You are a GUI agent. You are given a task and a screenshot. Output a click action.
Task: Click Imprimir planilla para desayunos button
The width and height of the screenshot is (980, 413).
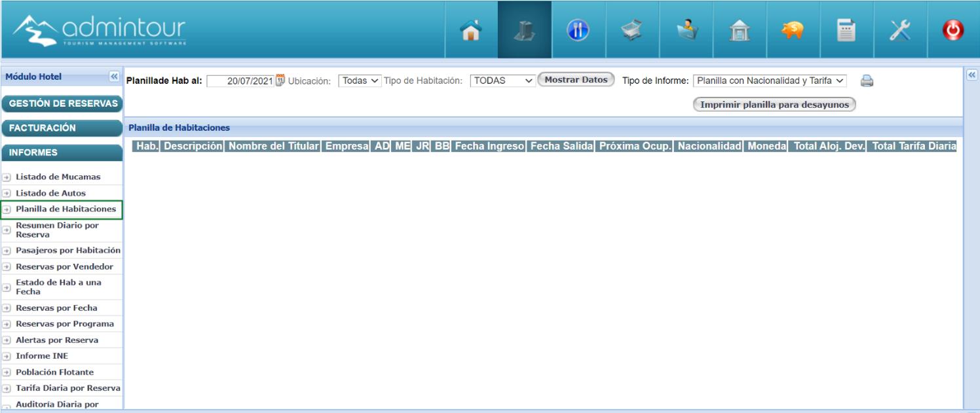[774, 104]
